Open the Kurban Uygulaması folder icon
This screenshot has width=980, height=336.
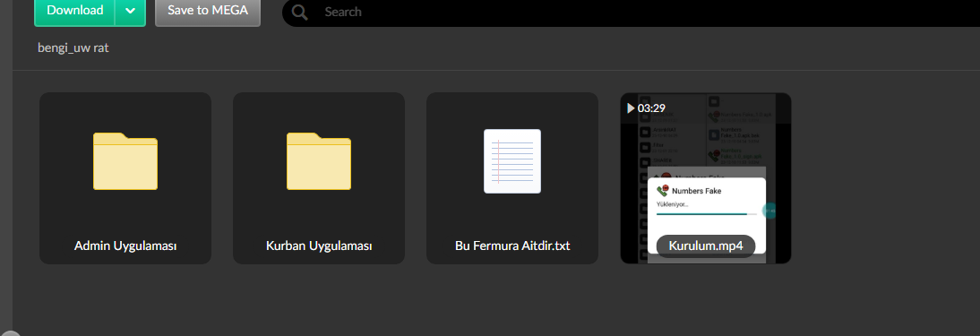[x=319, y=160]
